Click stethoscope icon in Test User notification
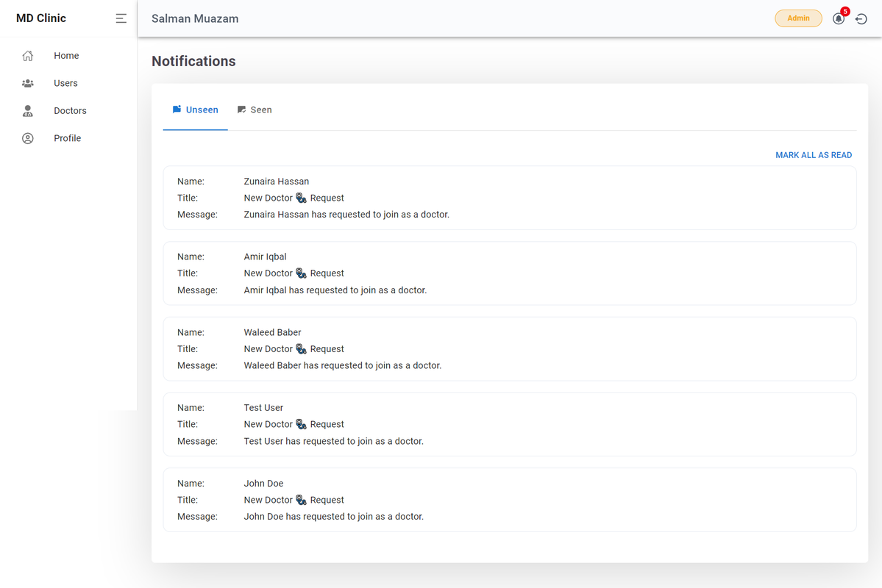 tap(301, 424)
